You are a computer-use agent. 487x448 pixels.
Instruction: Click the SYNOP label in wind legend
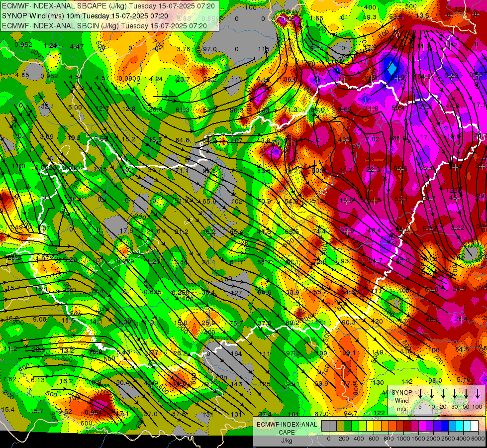click(x=401, y=393)
